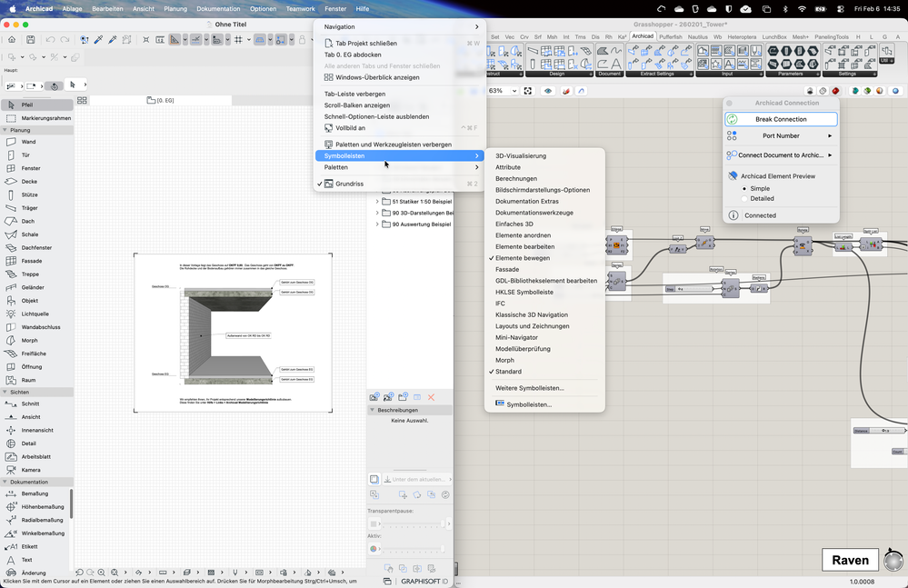Open the [0. EG] floor plan tab

[160, 101]
